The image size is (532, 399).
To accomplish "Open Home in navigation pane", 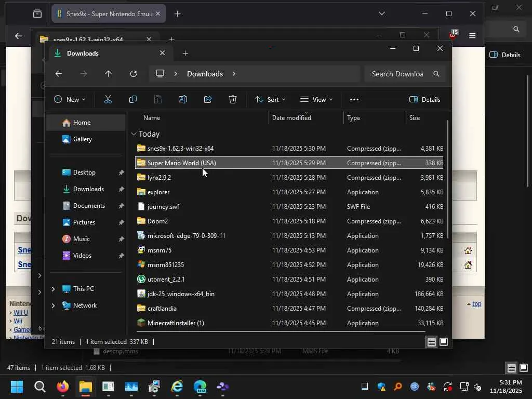I will 86,123.
